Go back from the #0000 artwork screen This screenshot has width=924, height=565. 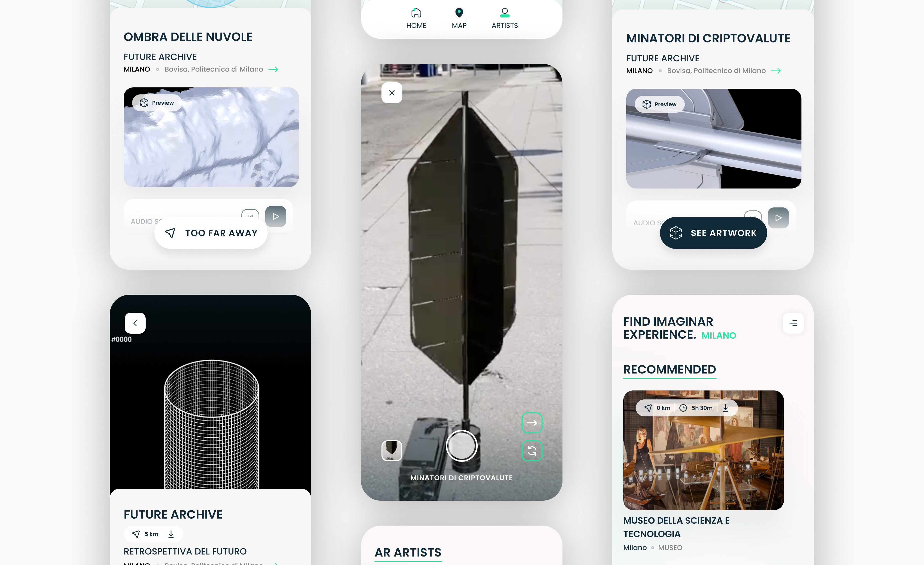135,323
